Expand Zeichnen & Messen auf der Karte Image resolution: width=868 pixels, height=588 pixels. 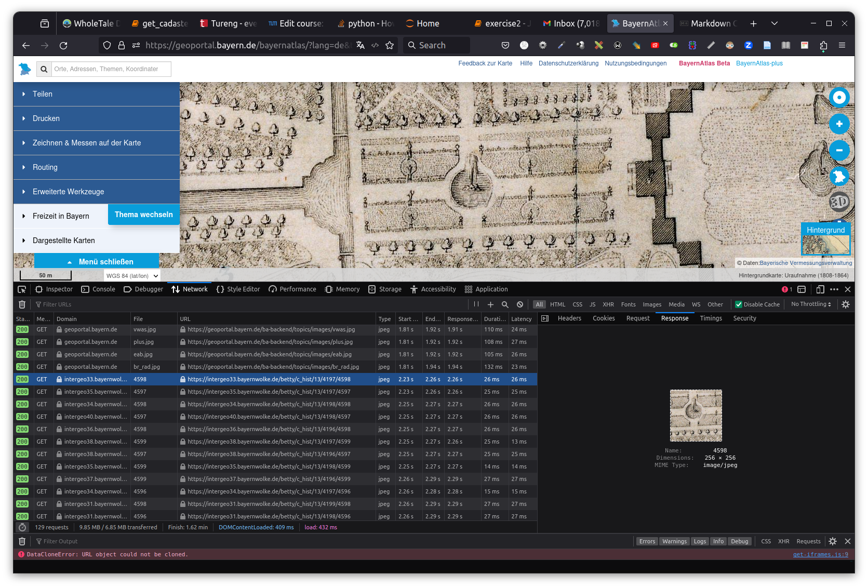(x=97, y=143)
